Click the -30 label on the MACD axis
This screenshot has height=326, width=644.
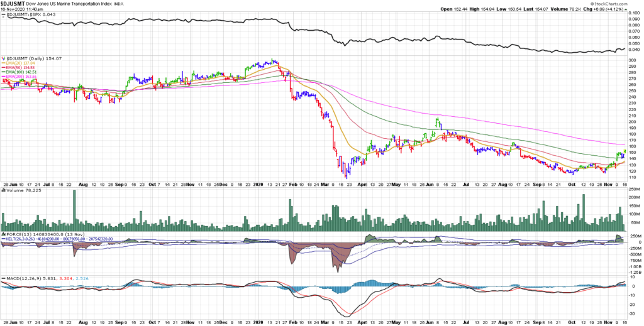[632, 315]
